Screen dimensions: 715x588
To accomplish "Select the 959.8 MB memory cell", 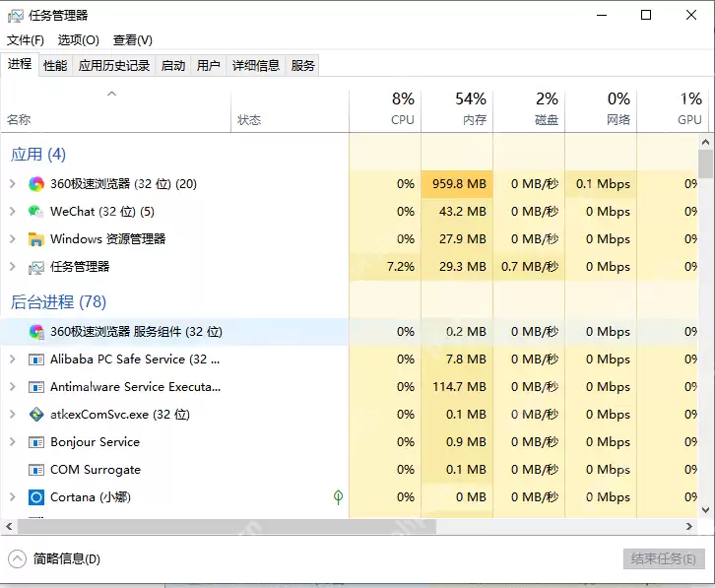I will pyautogui.click(x=457, y=184).
